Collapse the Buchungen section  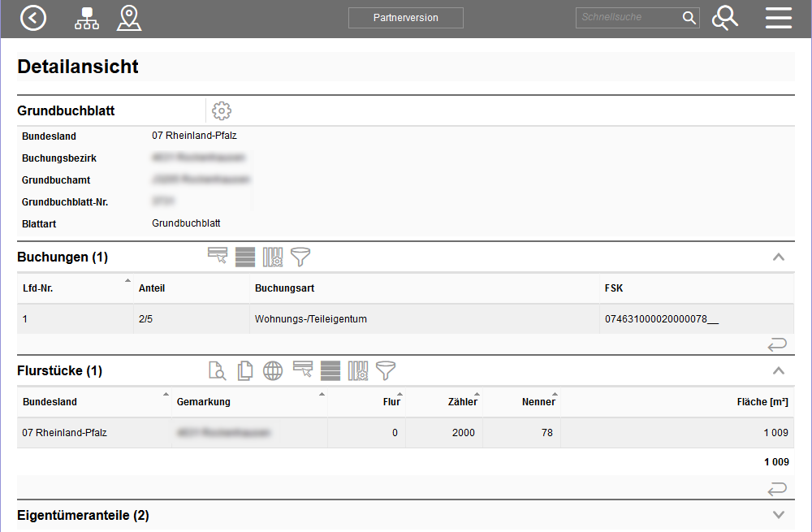tap(778, 257)
